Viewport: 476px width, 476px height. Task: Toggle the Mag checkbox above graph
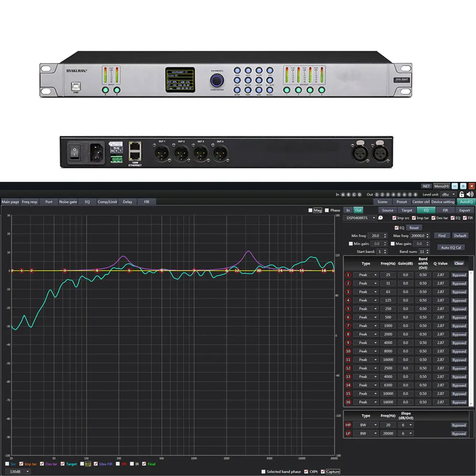310,210
